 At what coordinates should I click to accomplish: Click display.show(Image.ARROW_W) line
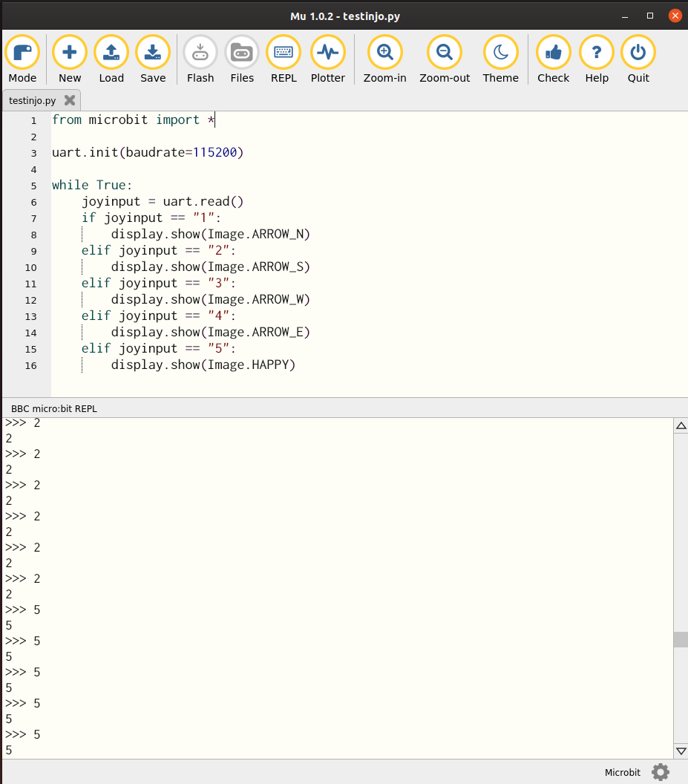coord(211,299)
